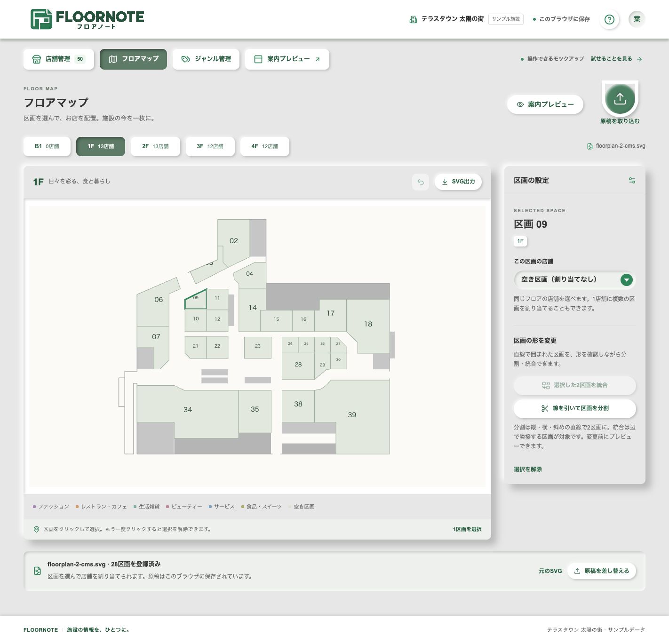The width and height of the screenshot is (669, 644).
Task: Click the 原稿を差し替える button
Action: [602, 571]
